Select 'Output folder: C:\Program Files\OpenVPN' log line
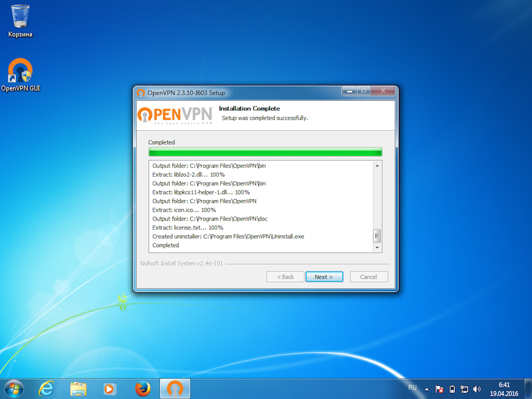The image size is (532, 399). (x=204, y=201)
